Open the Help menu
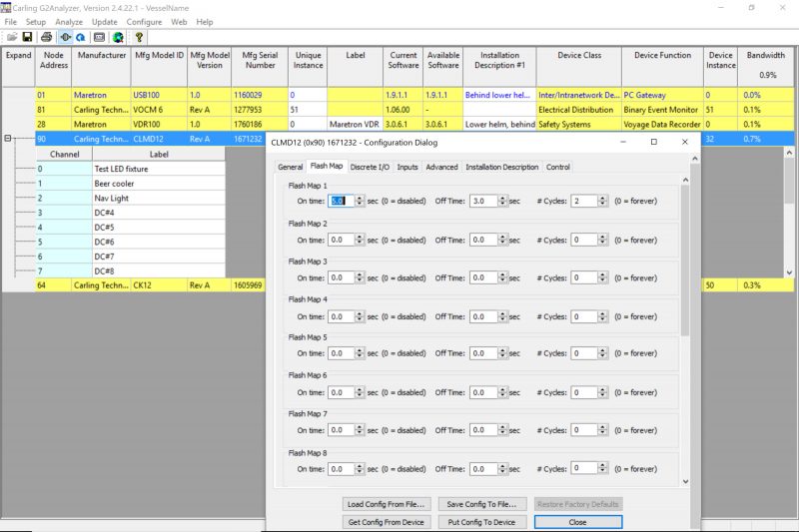799x532 pixels. 205,22
